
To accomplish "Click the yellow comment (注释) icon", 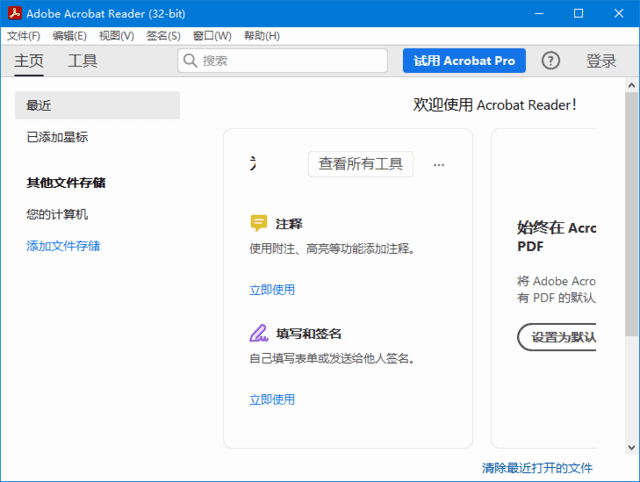I will (x=258, y=223).
